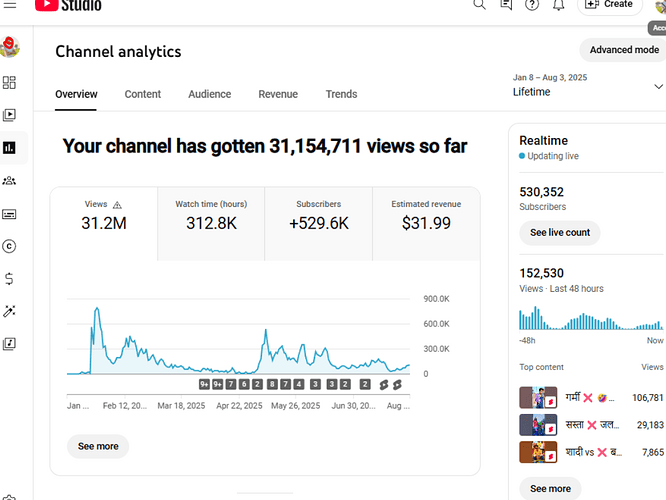Image resolution: width=666 pixels, height=500 pixels.
Task: Open the Customization magic wand icon
Action: click(x=9, y=312)
